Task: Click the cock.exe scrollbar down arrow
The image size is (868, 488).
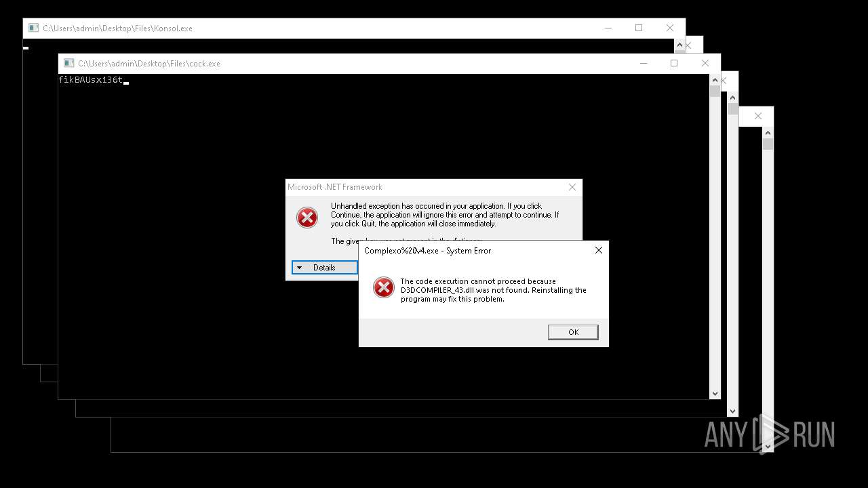Action: (715, 393)
